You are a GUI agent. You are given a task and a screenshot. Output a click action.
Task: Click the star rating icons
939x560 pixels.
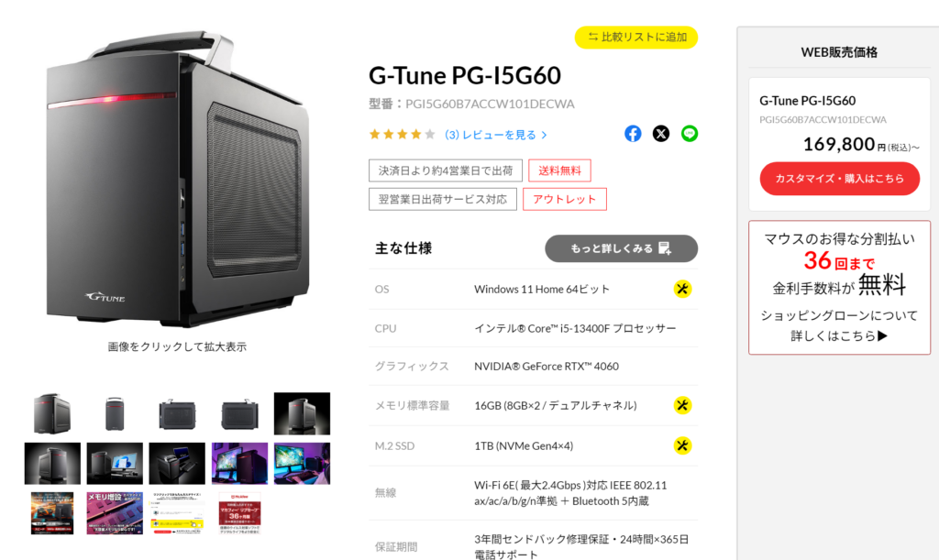[402, 135]
